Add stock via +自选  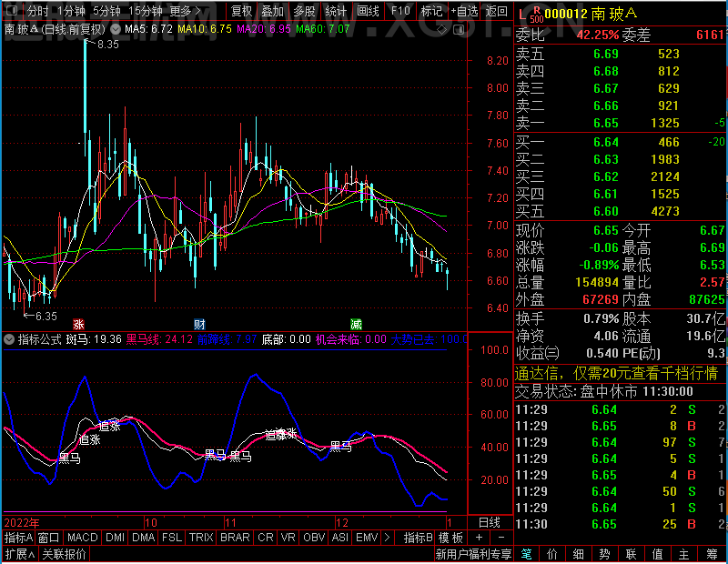pyautogui.click(x=464, y=11)
